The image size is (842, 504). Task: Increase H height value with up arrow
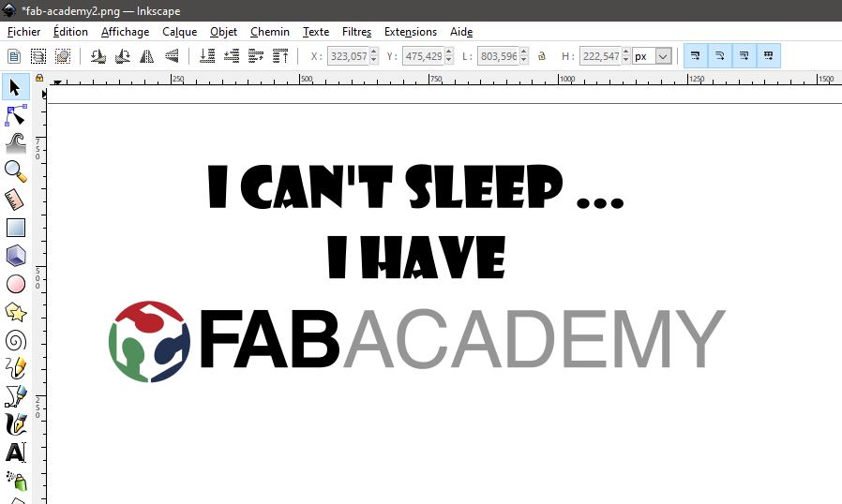point(626,52)
